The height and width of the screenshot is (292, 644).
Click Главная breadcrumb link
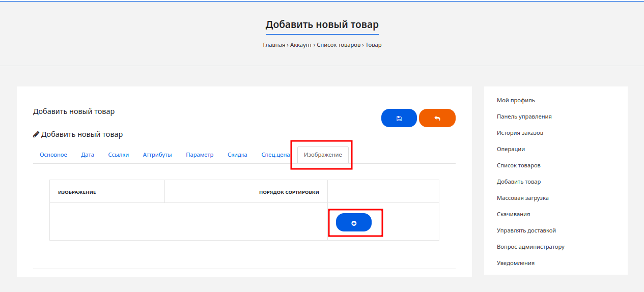point(274,45)
